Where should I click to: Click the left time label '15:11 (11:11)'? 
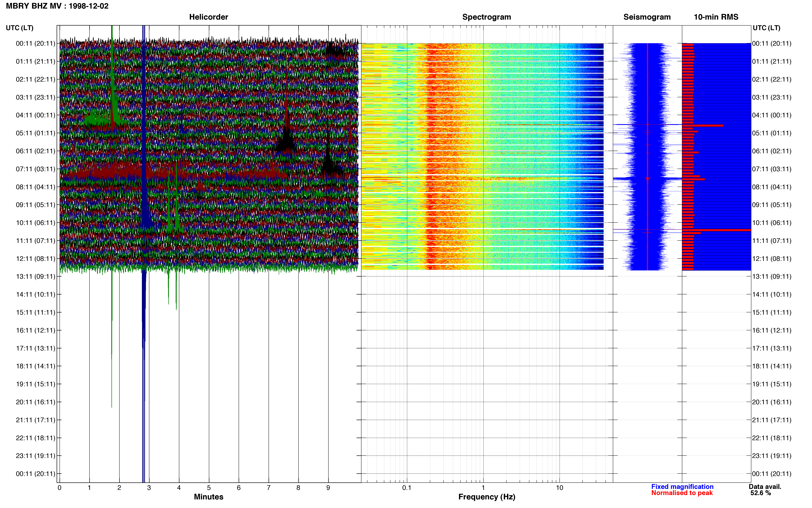pyautogui.click(x=36, y=313)
